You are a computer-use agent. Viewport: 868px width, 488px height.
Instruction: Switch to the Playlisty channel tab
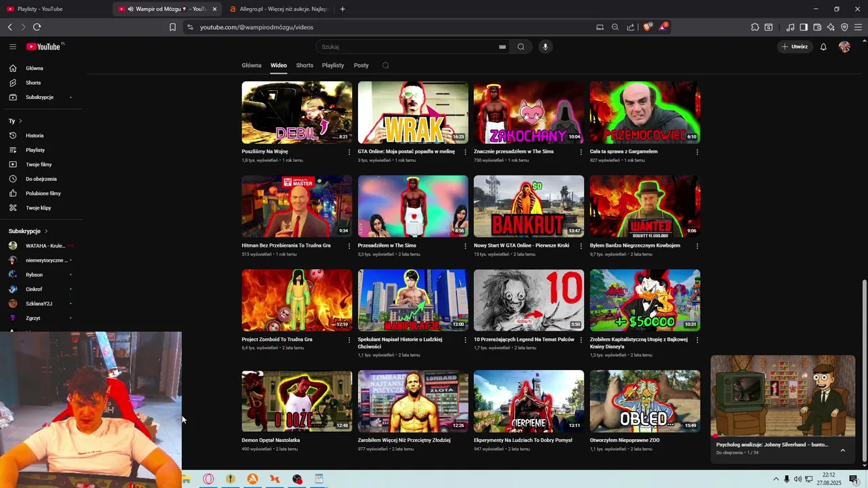pos(333,66)
